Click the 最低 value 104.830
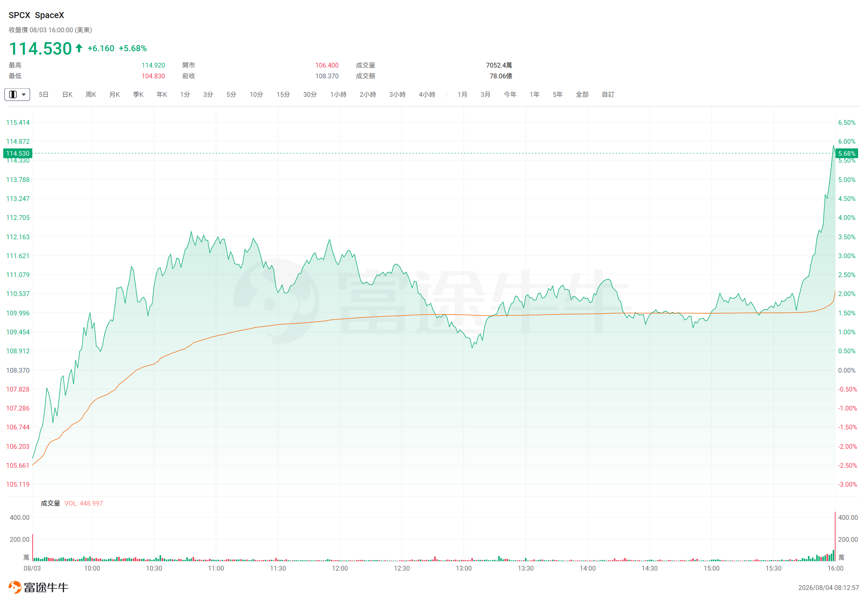The image size is (868, 602). (154, 76)
